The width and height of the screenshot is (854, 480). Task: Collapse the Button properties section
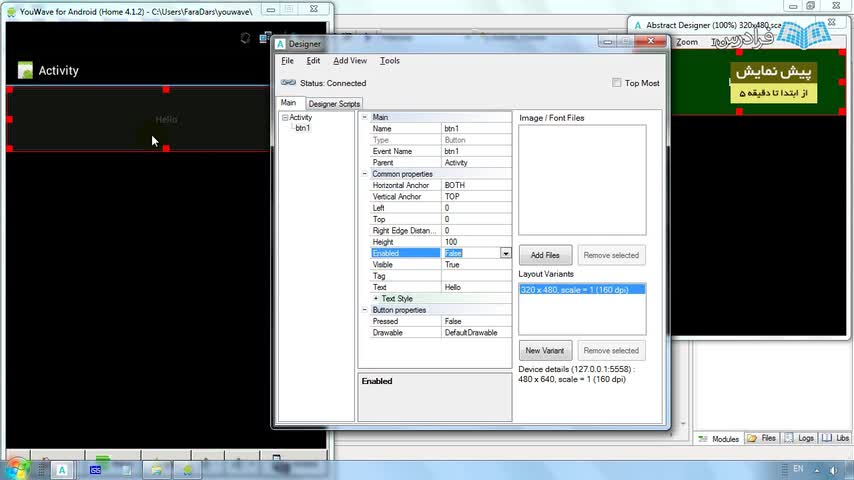[364, 310]
